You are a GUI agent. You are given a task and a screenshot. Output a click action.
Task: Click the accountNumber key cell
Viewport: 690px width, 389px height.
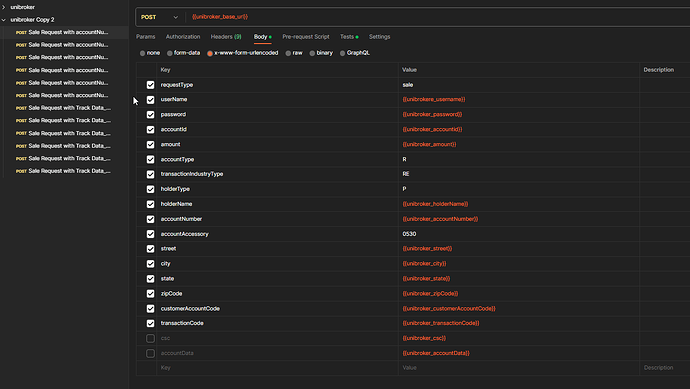(x=278, y=219)
